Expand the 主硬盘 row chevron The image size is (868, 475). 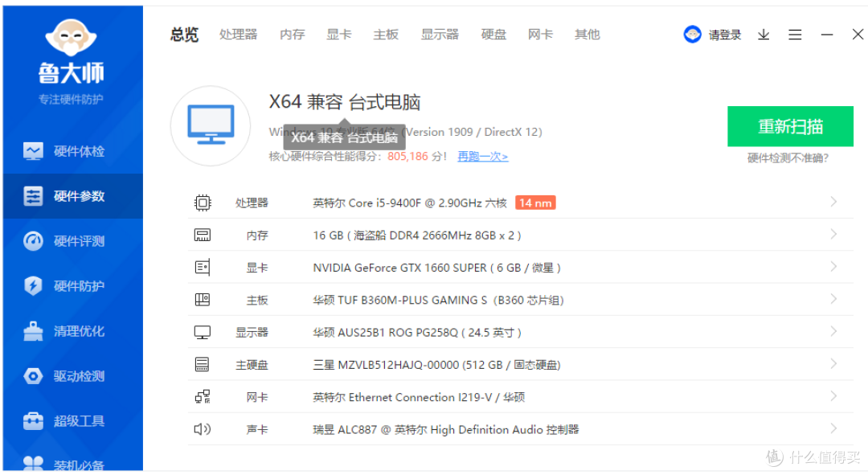click(833, 364)
